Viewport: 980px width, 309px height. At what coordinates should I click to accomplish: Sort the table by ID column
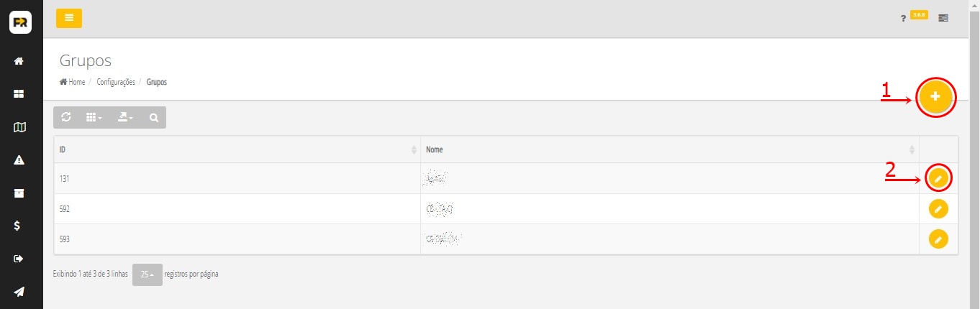coord(236,149)
